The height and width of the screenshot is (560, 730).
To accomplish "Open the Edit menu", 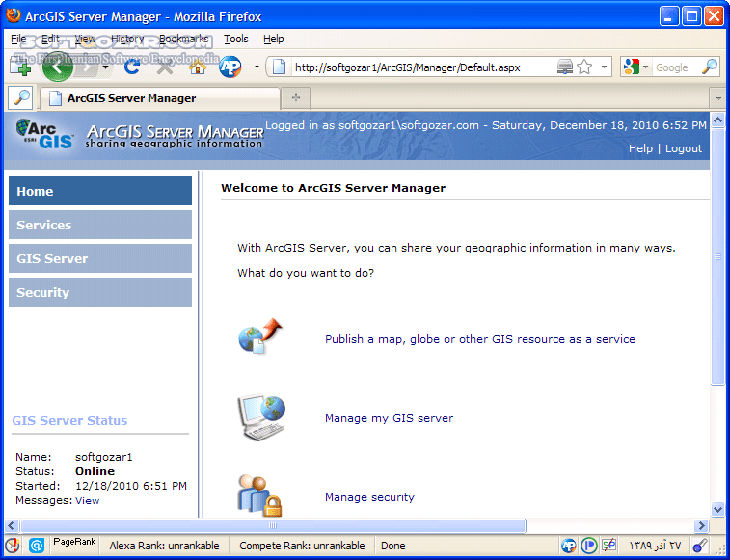I will pos(50,40).
